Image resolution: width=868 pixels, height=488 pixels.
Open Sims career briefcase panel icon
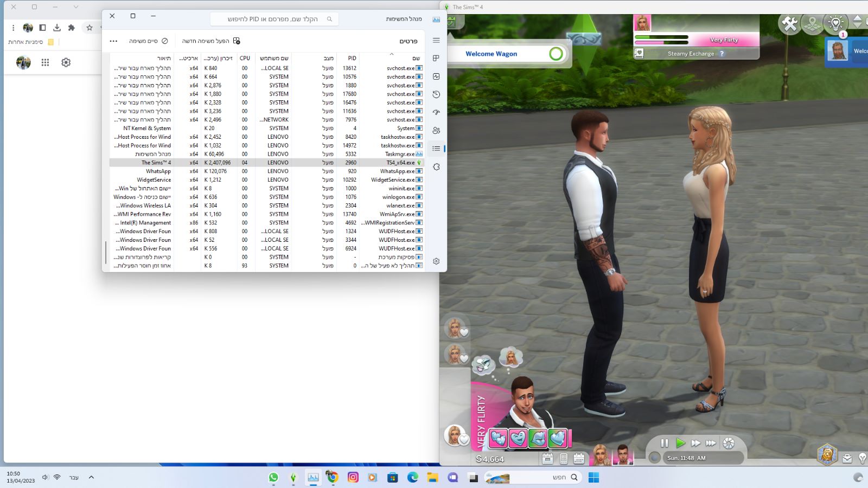tap(847, 459)
